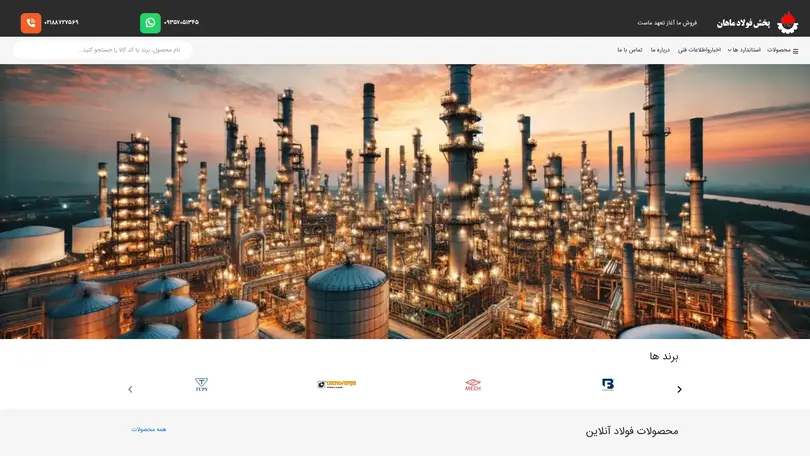Screen dimensions: 810x456
Task: Select the blue B brand logo
Action: [x=608, y=384]
